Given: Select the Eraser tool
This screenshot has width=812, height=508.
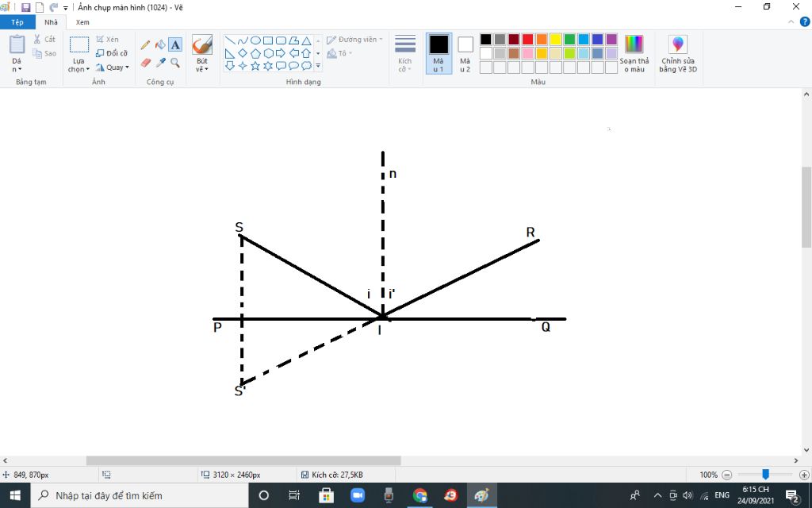Looking at the screenshot, I should click(146, 63).
